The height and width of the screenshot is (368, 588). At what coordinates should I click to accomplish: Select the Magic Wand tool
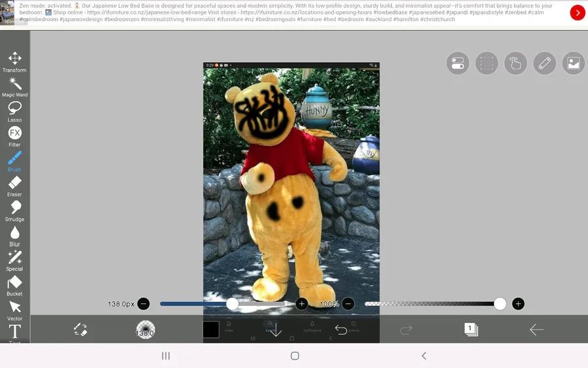(14, 87)
